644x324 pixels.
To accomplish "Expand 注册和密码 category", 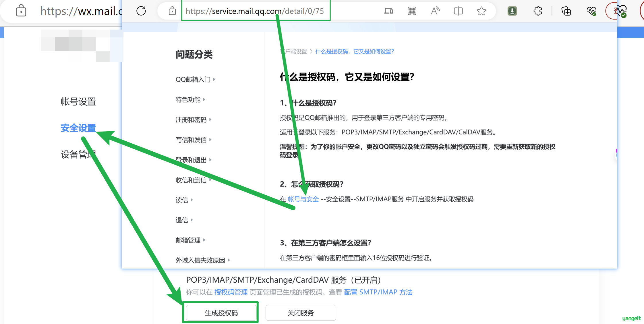I will coord(194,119).
